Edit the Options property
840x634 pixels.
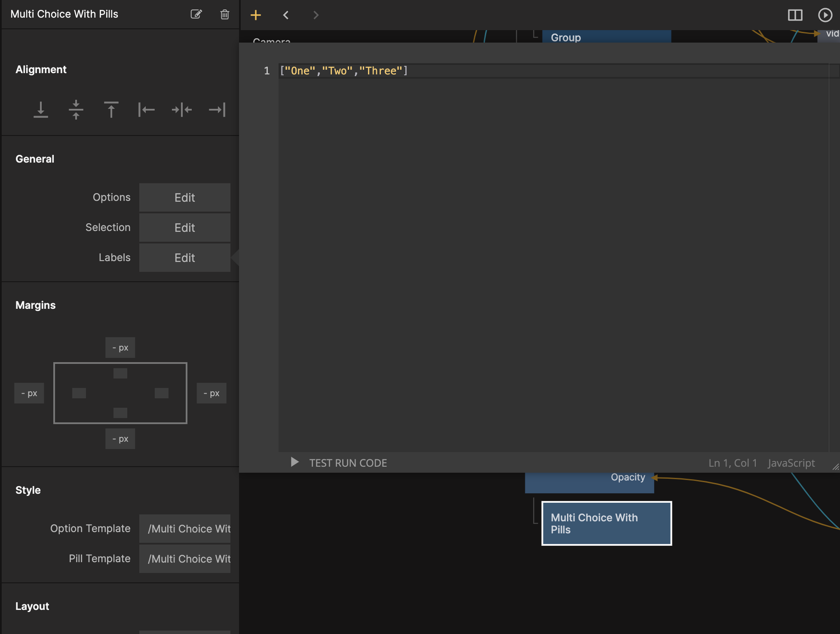(184, 197)
